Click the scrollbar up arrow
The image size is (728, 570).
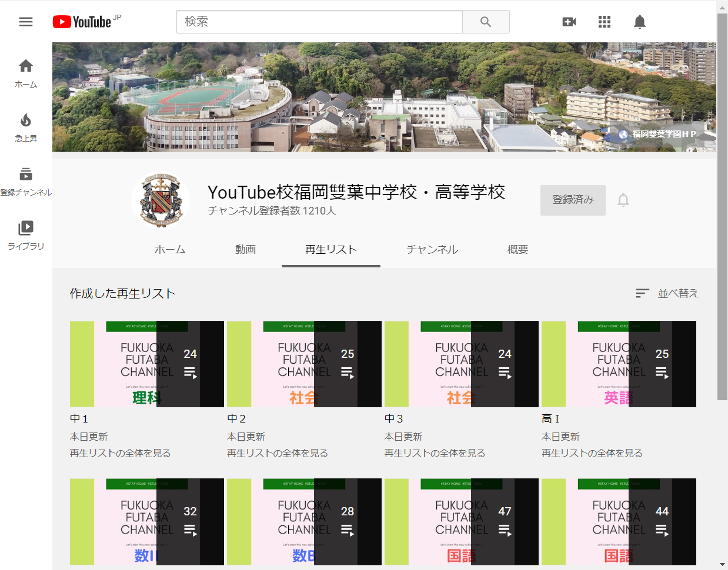722,8
